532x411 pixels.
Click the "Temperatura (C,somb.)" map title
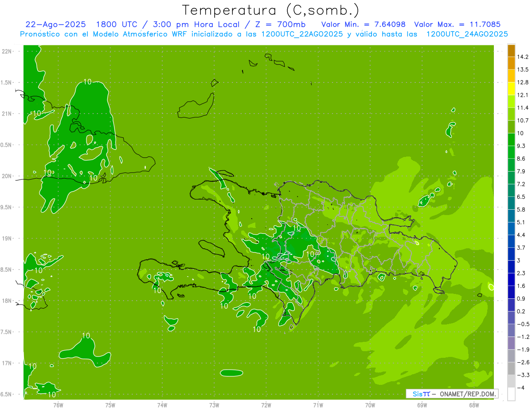coord(270,10)
